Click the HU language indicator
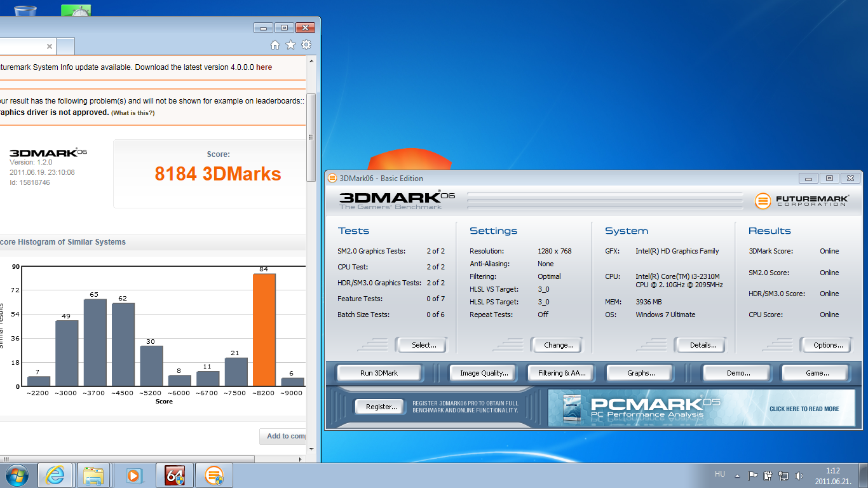This screenshot has width=868, height=488. pos(720,474)
